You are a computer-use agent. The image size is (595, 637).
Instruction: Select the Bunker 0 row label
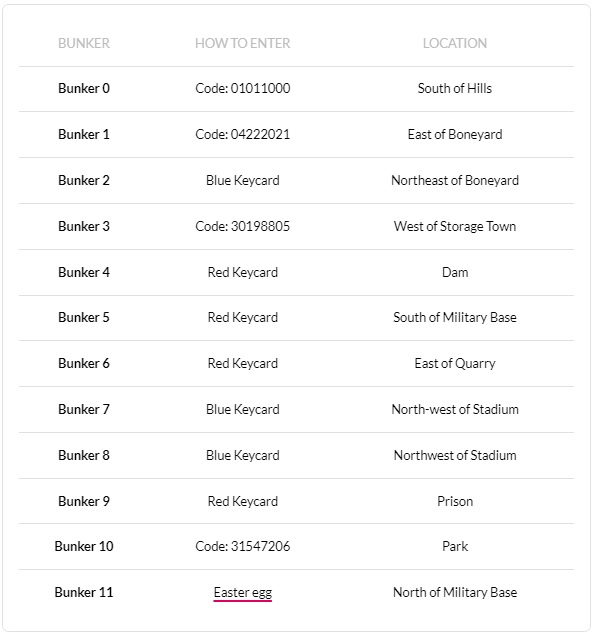click(84, 88)
